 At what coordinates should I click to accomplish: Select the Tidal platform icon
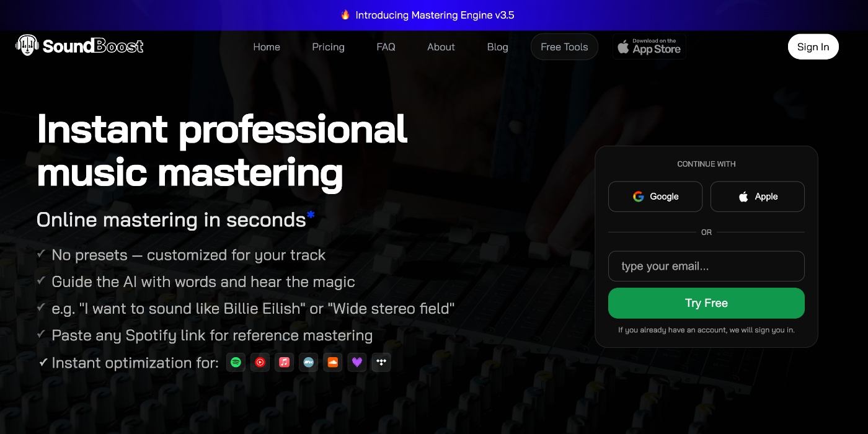pyautogui.click(x=381, y=363)
